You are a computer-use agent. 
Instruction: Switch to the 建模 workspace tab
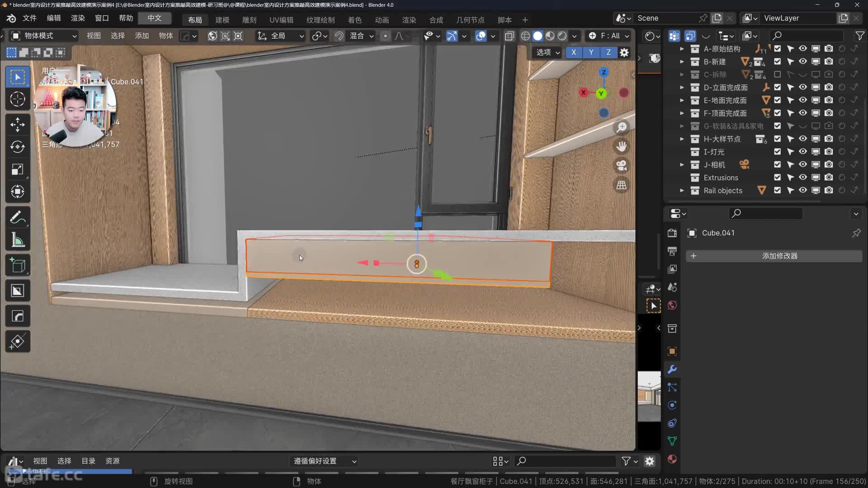click(222, 20)
